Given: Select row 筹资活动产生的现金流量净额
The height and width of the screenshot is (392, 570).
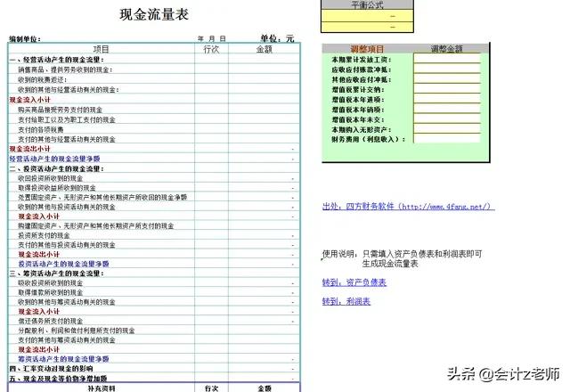Looking at the screenshot, I should 154,359.
